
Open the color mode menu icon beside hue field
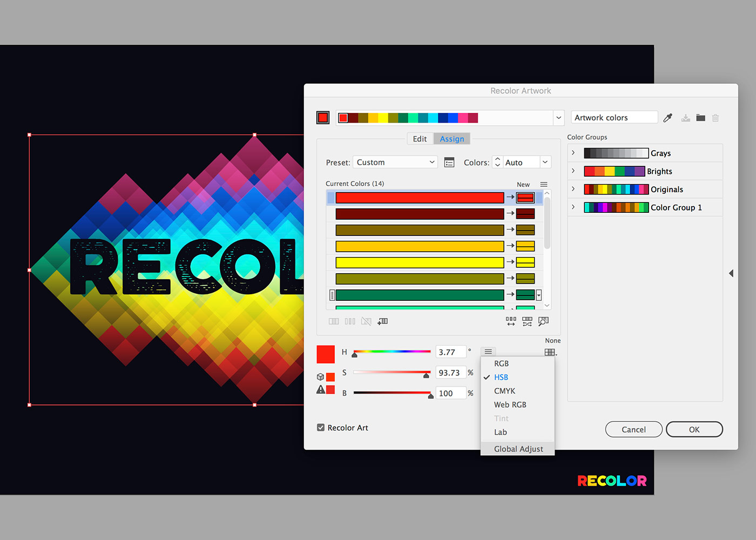tap(488, 352)
